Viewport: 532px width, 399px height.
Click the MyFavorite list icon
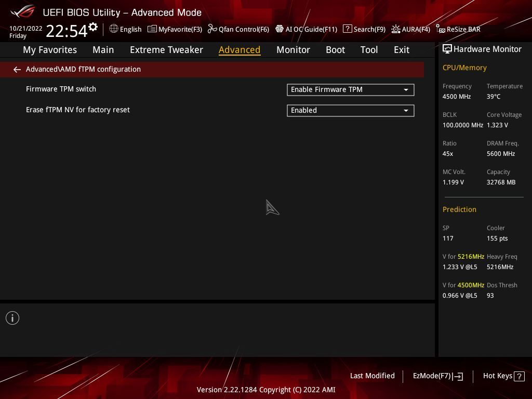152,29
